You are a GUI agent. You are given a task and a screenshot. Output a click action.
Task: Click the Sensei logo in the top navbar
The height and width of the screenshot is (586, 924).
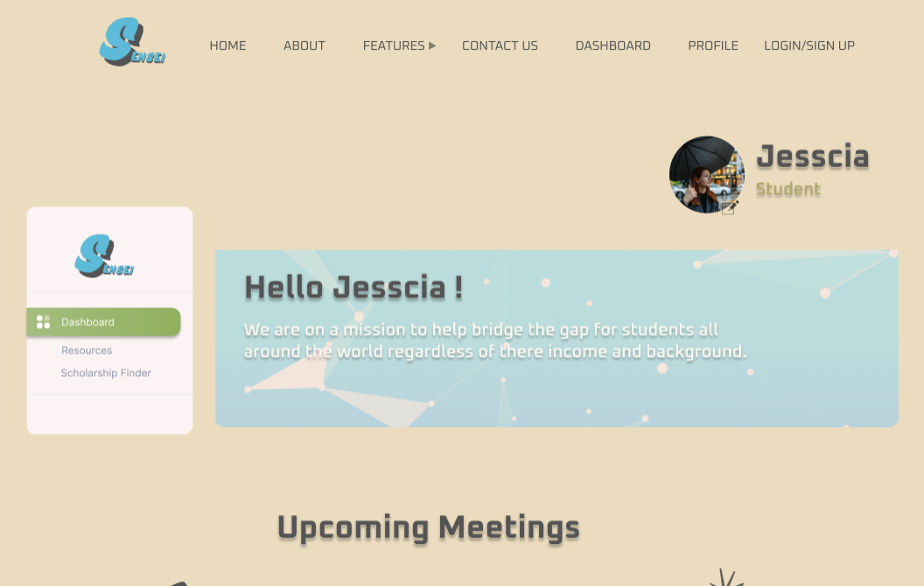click(x=133, y=42)
